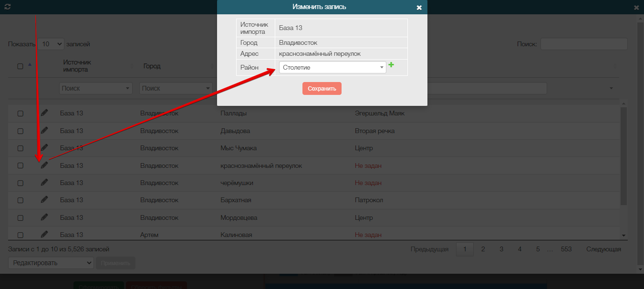The height and width of the screenshot is (289, 644).
Task: Open the Район dropdown showing Столетие
Action: pyautogui.click(x=332, y=67)
